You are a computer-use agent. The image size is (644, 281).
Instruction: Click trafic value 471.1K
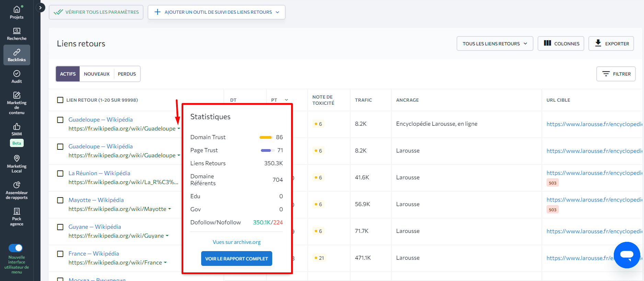[x=363, y=258]
